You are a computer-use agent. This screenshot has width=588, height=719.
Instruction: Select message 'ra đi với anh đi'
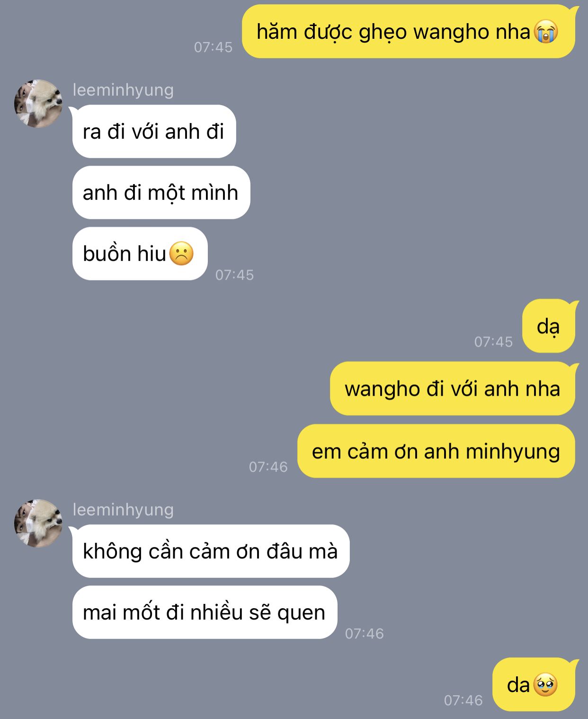click(x=154, y=131)
